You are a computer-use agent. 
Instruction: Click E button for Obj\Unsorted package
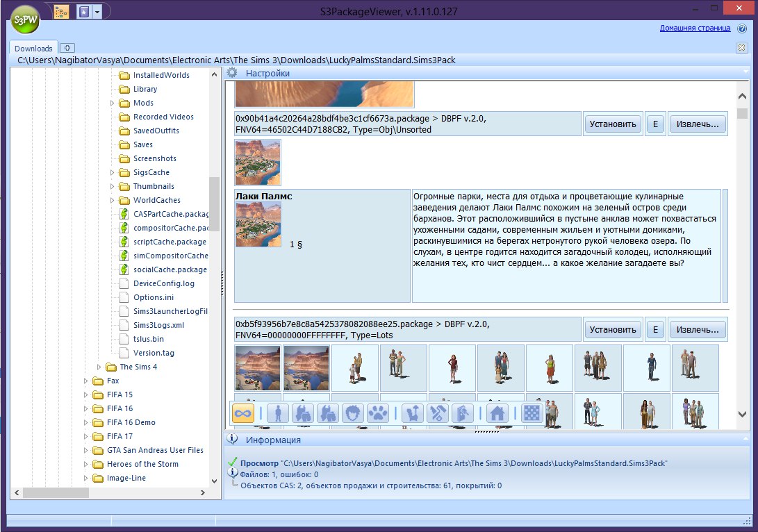tap(655, 124)
